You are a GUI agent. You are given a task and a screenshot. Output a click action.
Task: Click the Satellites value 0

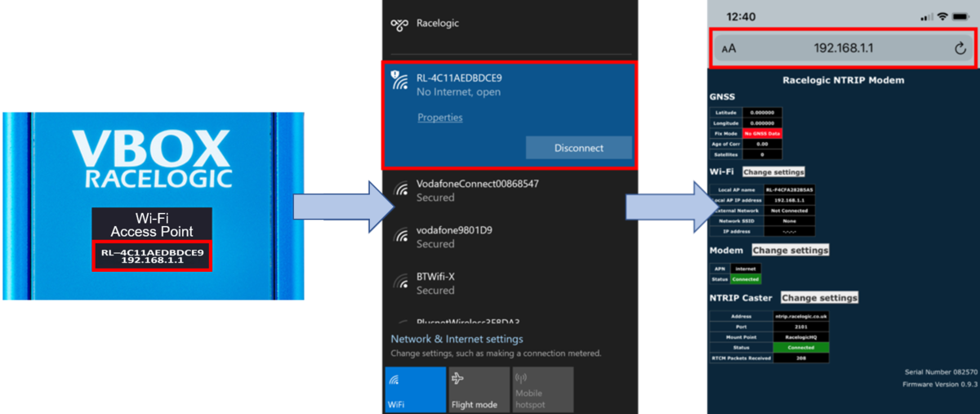coord(762,154)
